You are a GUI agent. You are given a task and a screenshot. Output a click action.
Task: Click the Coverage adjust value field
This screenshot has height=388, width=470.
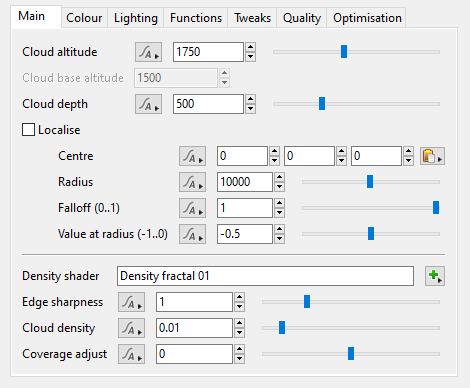(194, 354)
